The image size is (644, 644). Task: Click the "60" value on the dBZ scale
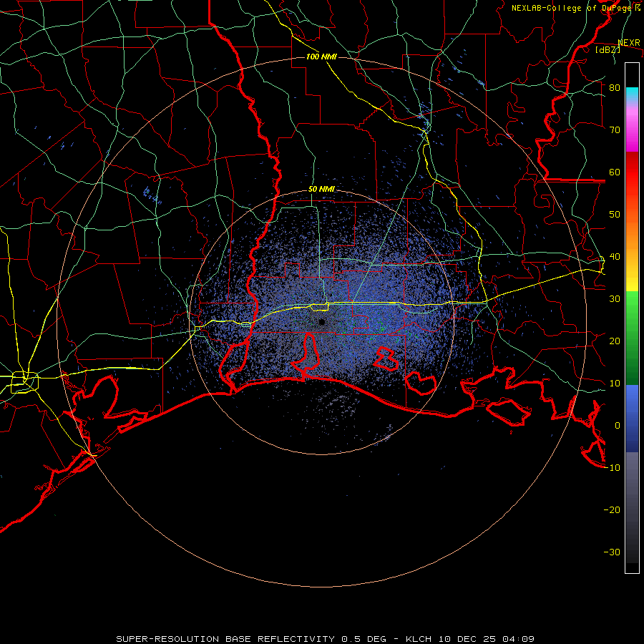pyautogui.click(x=615, y=172)
